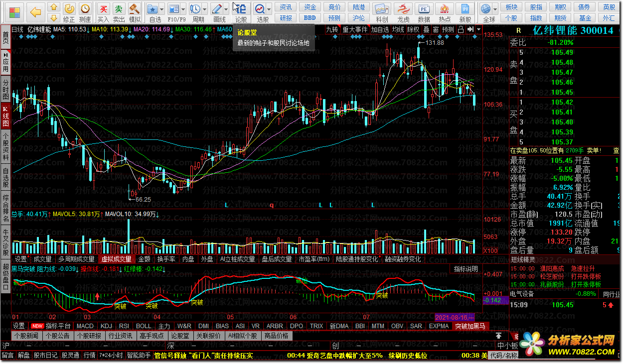This screenshot has height=364, width=624.
Task: Open the 科创 board chart icon
Action: pyautogui.click(x=382, y=13)
